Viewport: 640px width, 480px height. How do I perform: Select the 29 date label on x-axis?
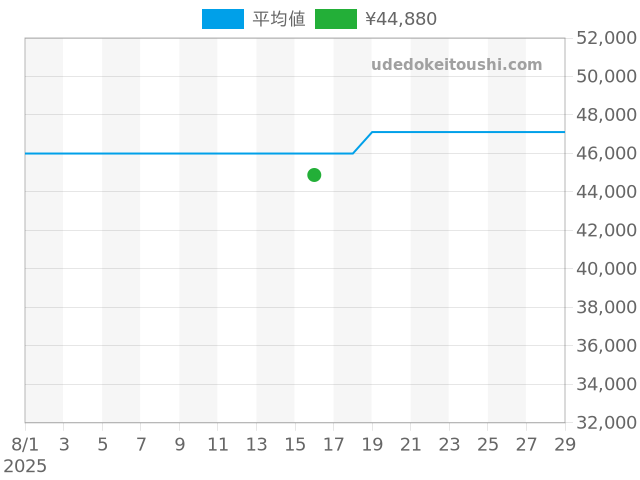(x=565, y=443)
